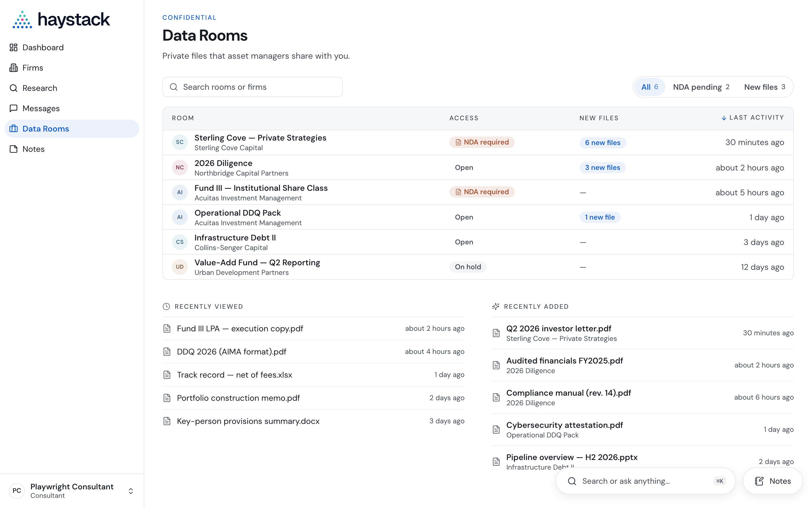
Task: Focus the Search or ask anything bar
Action: (646, 481)
